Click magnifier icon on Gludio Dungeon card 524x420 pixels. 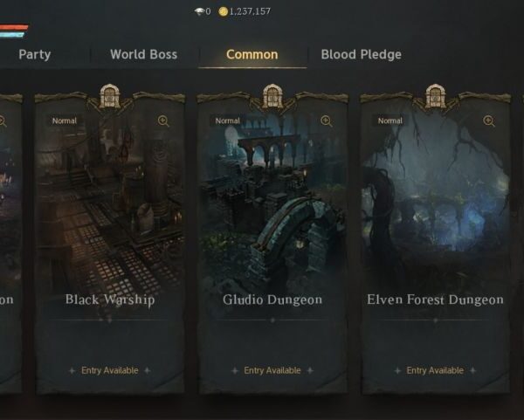326,121
